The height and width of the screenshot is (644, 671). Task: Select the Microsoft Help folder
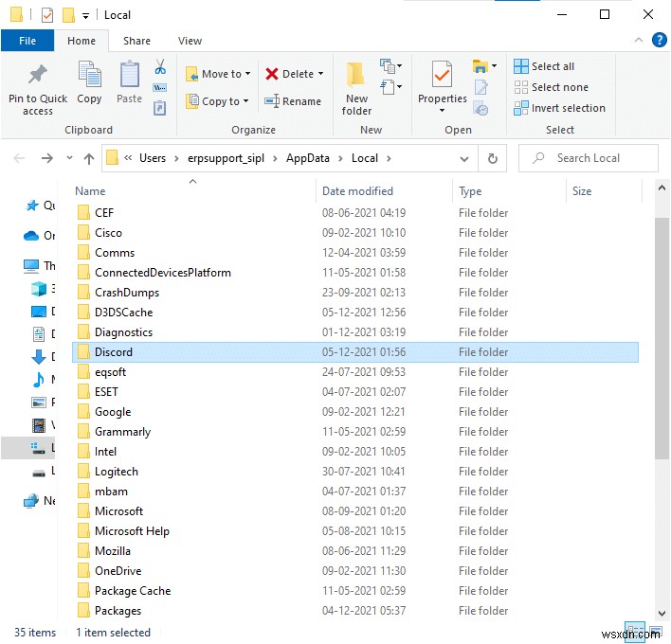pos(355,531)
